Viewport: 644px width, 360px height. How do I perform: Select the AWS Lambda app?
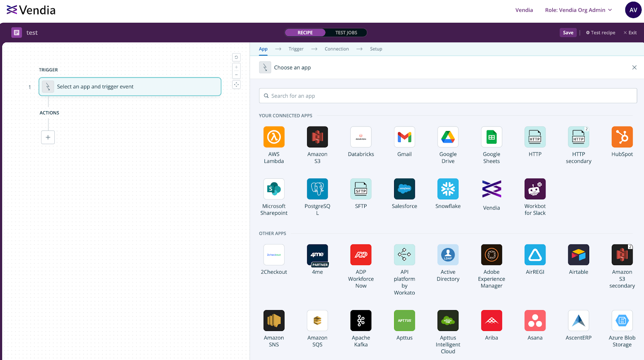274,137
